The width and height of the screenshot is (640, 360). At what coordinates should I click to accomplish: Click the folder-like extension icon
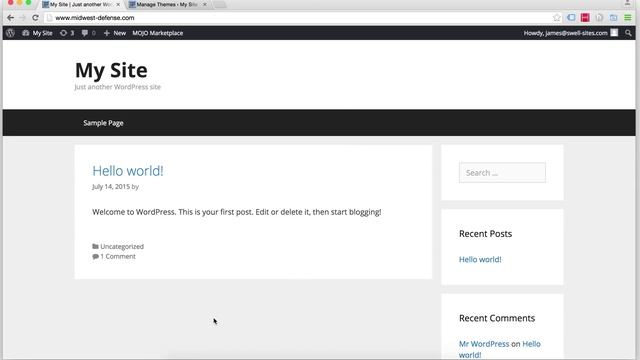pyautogui.click(x=613, y=18)
